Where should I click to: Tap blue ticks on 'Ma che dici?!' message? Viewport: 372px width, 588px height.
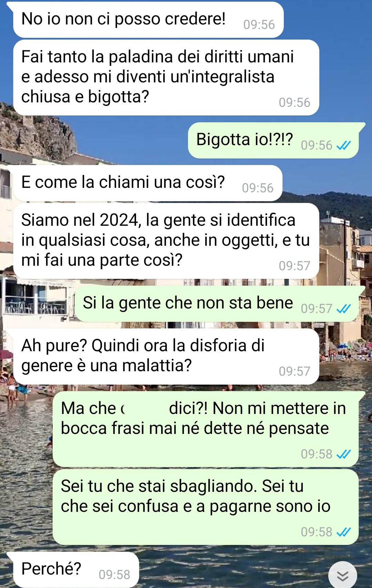pyautogui.click(x=343, y=454)
